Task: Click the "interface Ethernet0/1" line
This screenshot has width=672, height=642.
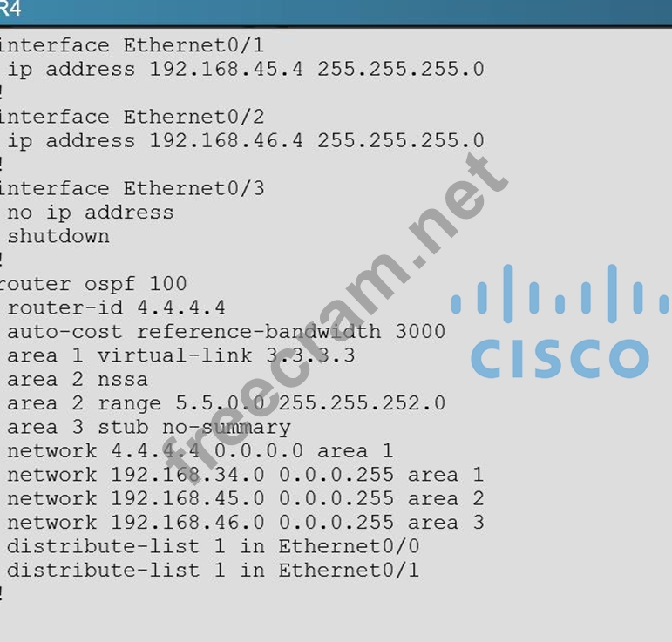Action: tap(132, 45)
